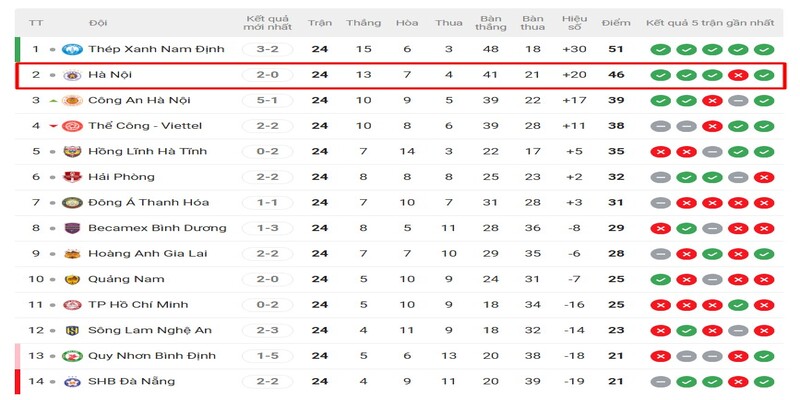Click the Thép Xanh Nam Định club logo
The height and width of the screenshot is (400, 800).
(x=72, y=49)
